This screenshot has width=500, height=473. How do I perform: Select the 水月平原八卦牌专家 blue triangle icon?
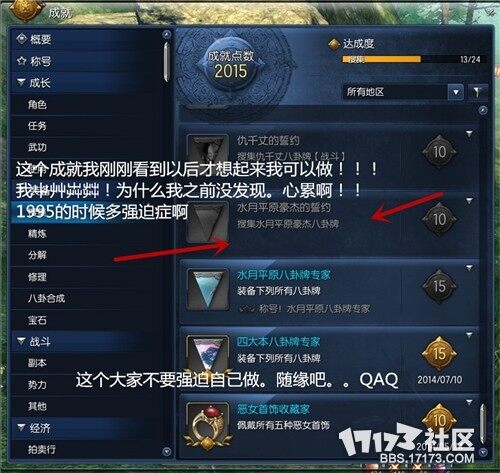(x=208, y=289)
